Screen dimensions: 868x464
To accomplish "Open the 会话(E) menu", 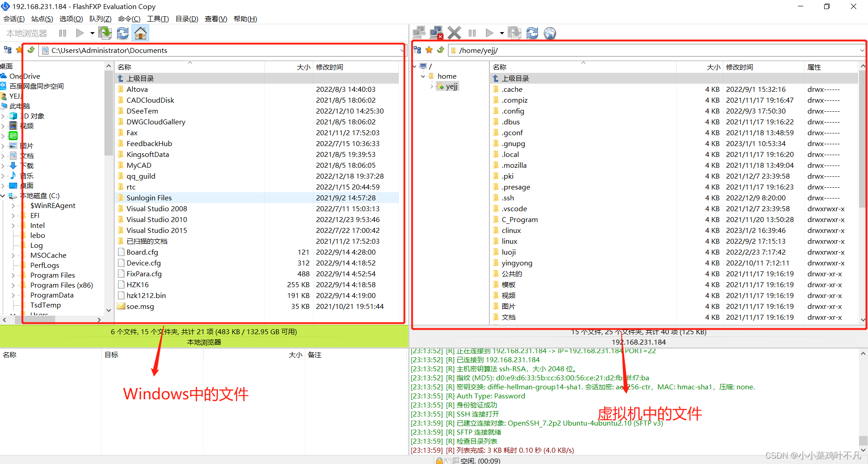I will [x=14, y=19].
